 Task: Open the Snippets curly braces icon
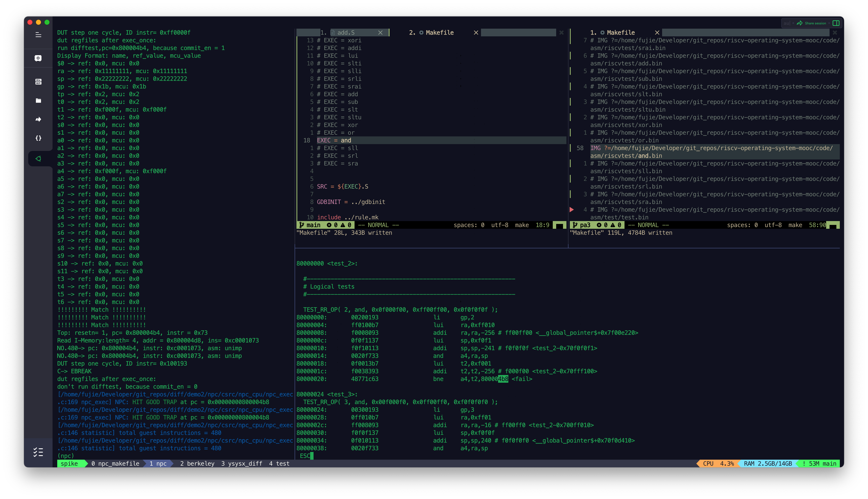[38, 138]
